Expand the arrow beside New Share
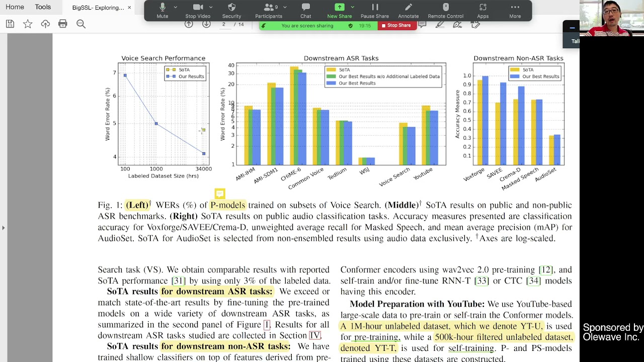 (x=352, y=7)
